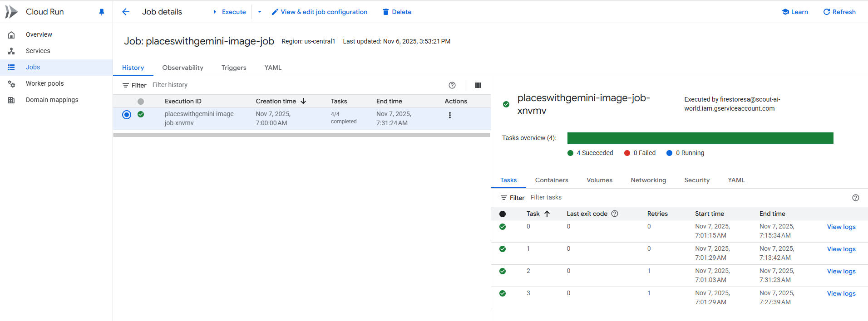Switch to the Observability tab
868x321 pixels.
coord(182,68)
